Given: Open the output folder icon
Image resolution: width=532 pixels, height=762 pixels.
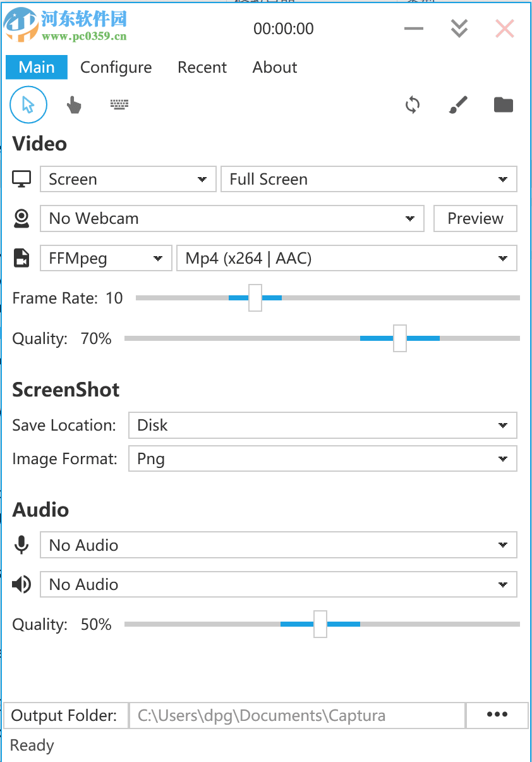Looking at the screenshot, I should point(504,105).
